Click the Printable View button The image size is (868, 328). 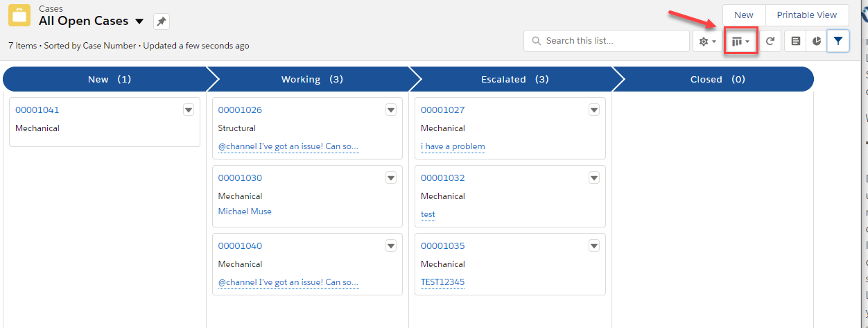tap(807, 15)
